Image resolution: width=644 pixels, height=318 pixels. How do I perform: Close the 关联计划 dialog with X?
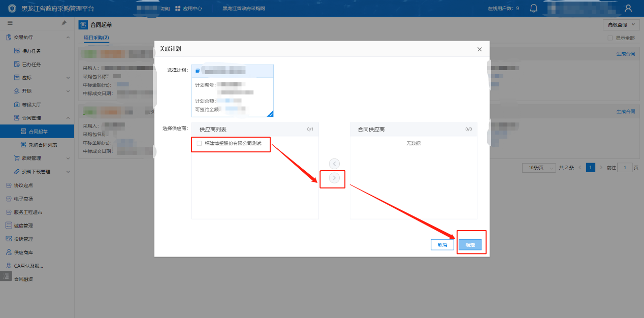[479, 49]
